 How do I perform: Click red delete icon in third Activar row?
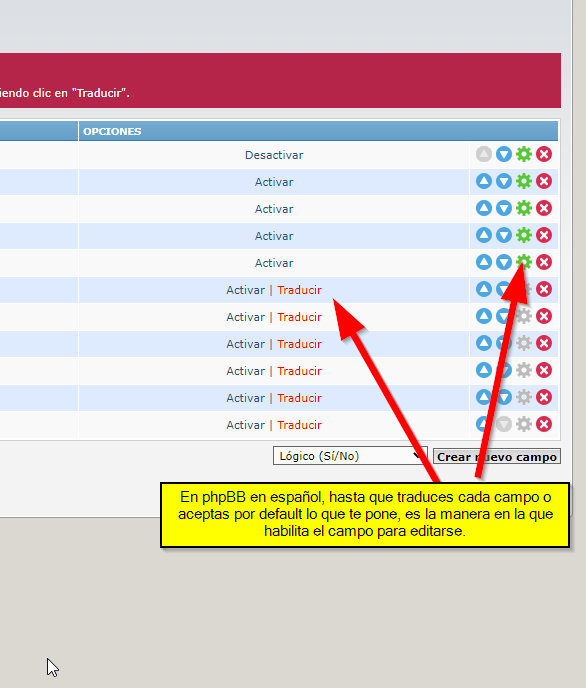pos(544,235)
